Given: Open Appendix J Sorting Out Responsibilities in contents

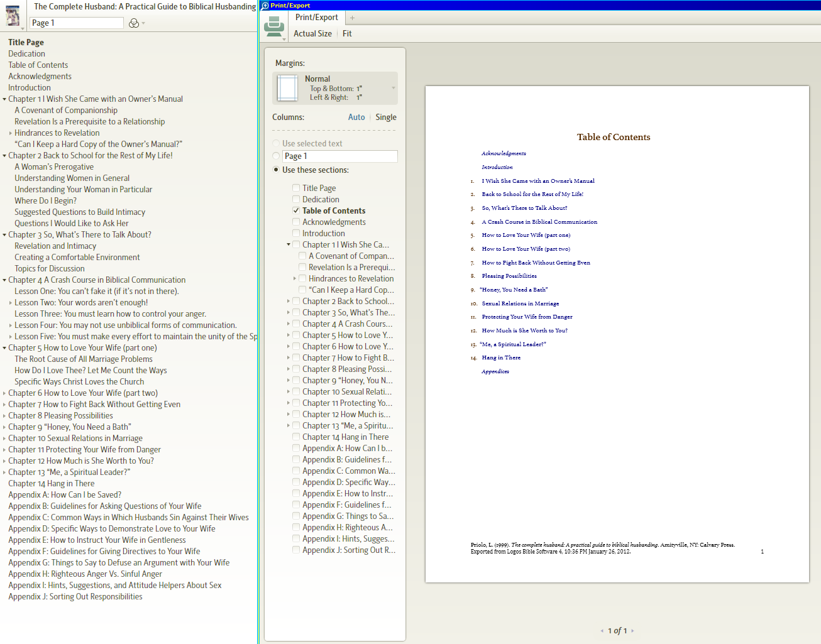Looking at the screenshot, I should click(x=75, y=597).
